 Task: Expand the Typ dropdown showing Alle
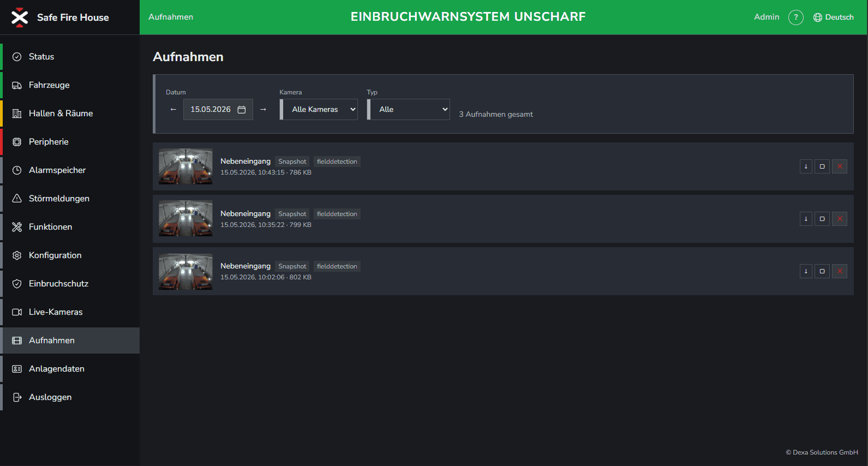click(x=409, y=110)
